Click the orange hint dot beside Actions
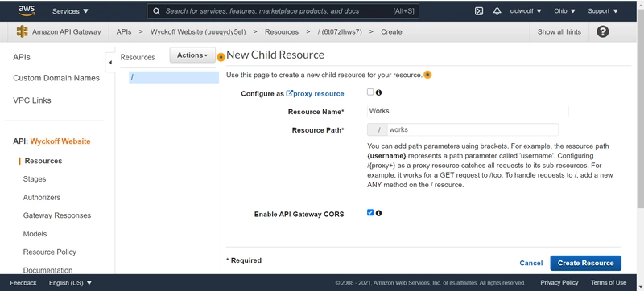This screenshot has height=291, width=644. click(x=221, y=57)
